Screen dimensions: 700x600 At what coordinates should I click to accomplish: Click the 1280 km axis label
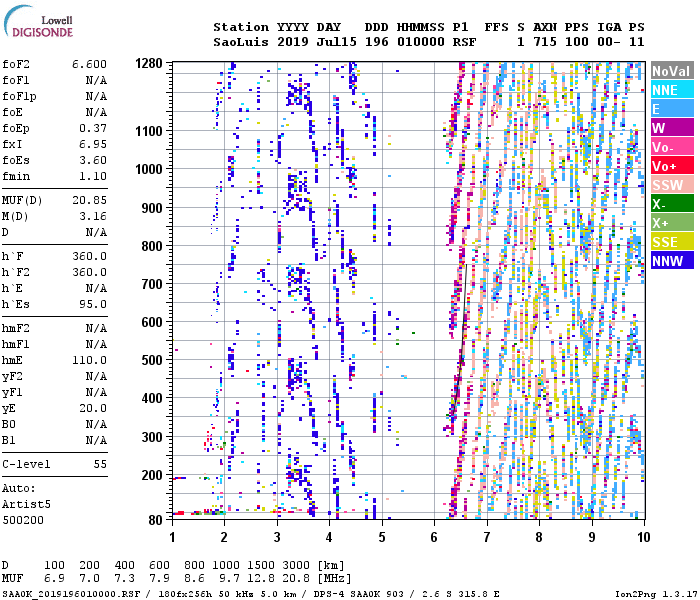pos(149,63)
